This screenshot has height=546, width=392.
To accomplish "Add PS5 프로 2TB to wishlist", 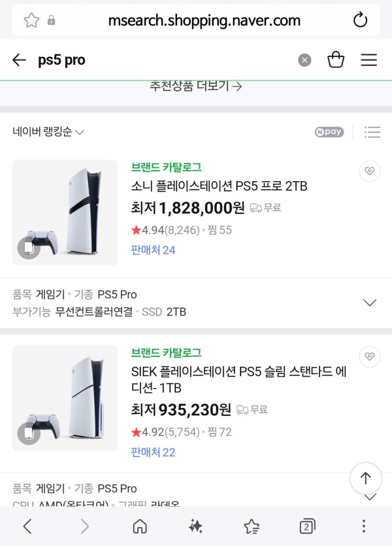I will [x=369, y=171].
